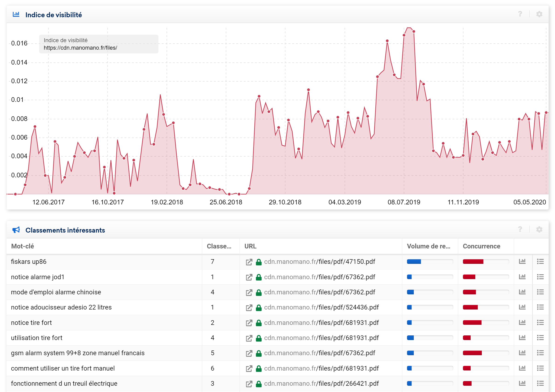Open external link icon for notice alarme jod1
The height and width of the screenshot is (392, 555).
(249, 277)
